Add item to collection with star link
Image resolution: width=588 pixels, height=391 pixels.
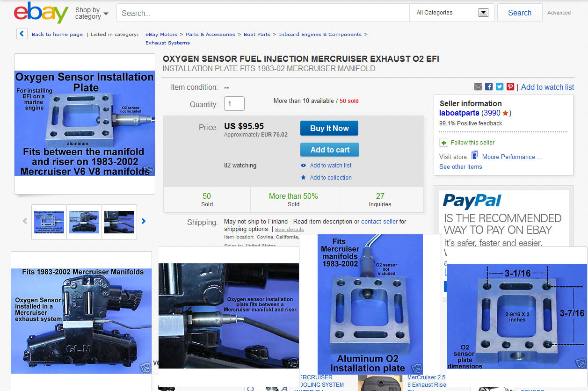click(x=330, y=177)
